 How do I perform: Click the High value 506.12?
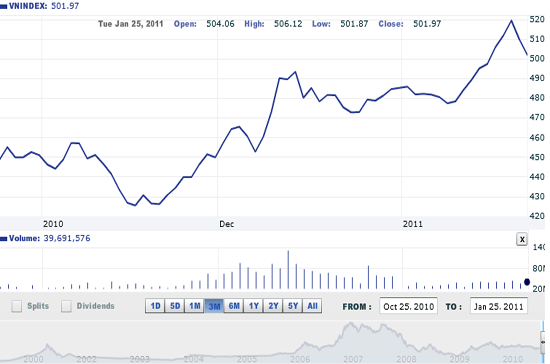point(288,24)
